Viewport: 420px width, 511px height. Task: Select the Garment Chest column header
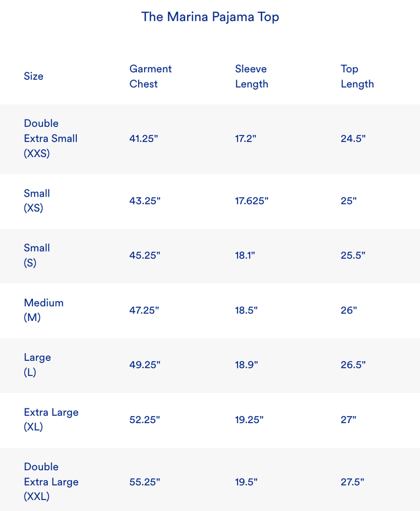pyautogui.click(x=150, y=76)
